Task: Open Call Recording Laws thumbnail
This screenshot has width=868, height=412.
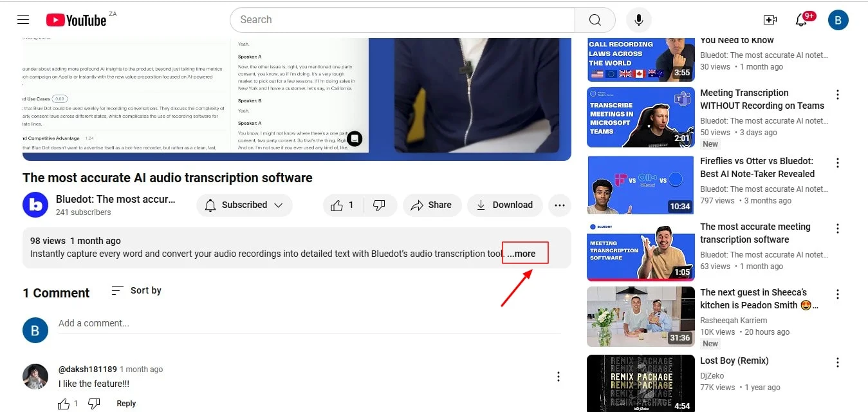Action: [641, 59]
